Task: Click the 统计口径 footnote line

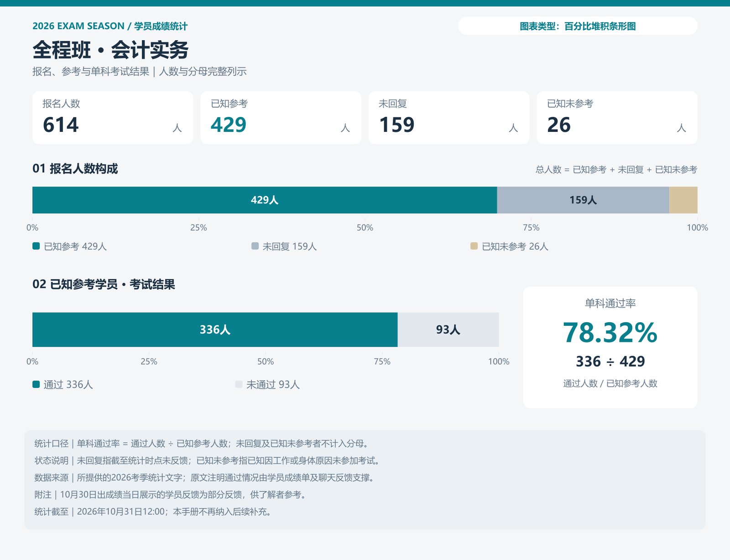Action: coord(203,444)
